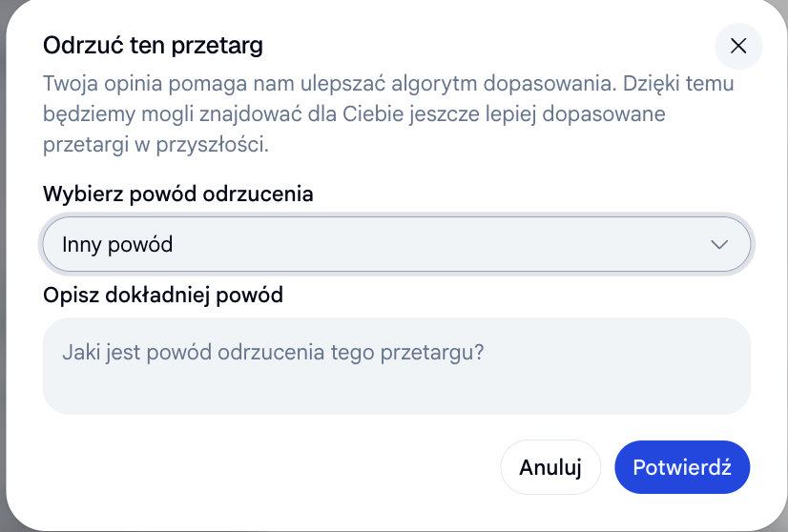Viewport: 788px width, 532px height.
Task: Expand the rejection reason combo box
Action: 397,244
